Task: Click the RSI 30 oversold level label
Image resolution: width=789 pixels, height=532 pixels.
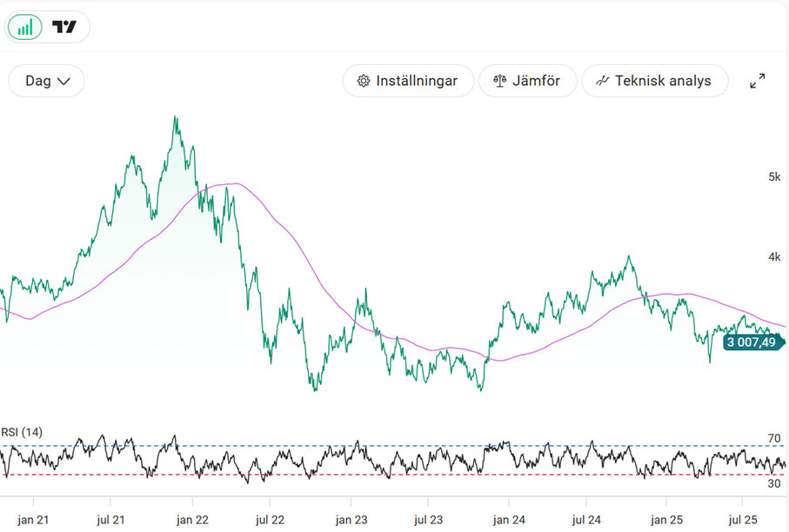Action: tap(774, 483)
